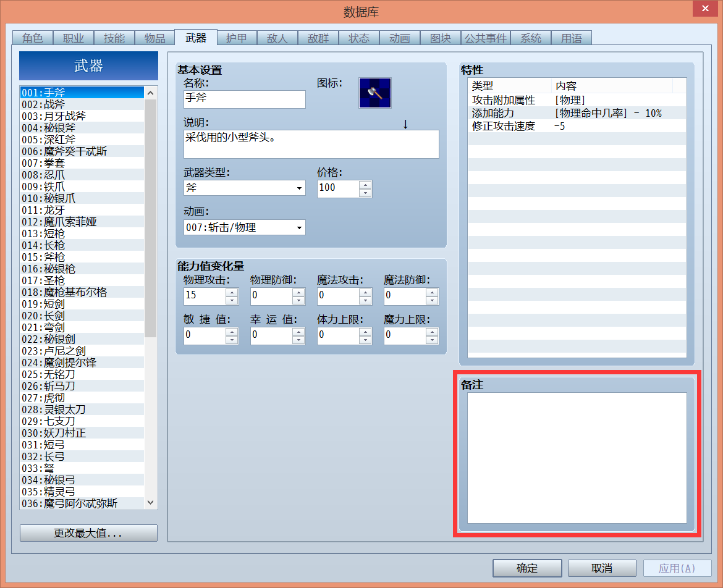Increase 魔法攻击 with the up arrow

pyautogui.click(x=365, y=292)
